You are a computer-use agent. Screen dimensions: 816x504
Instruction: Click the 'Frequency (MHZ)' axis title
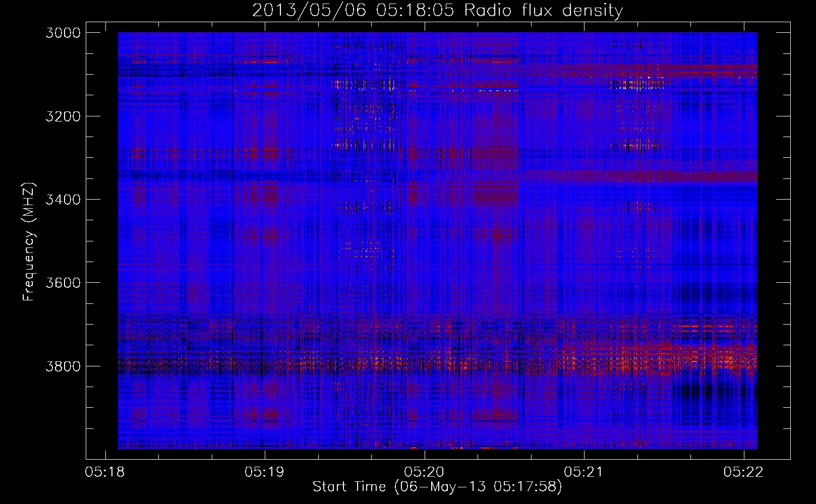[x=29, y=242]
